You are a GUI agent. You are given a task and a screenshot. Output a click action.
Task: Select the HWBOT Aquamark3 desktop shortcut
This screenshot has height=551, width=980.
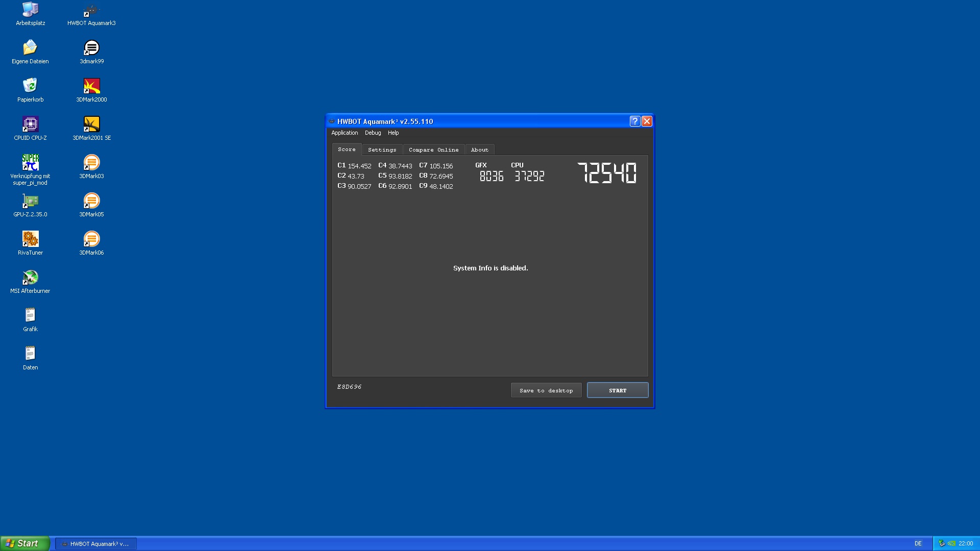click(x=91, y=14)
